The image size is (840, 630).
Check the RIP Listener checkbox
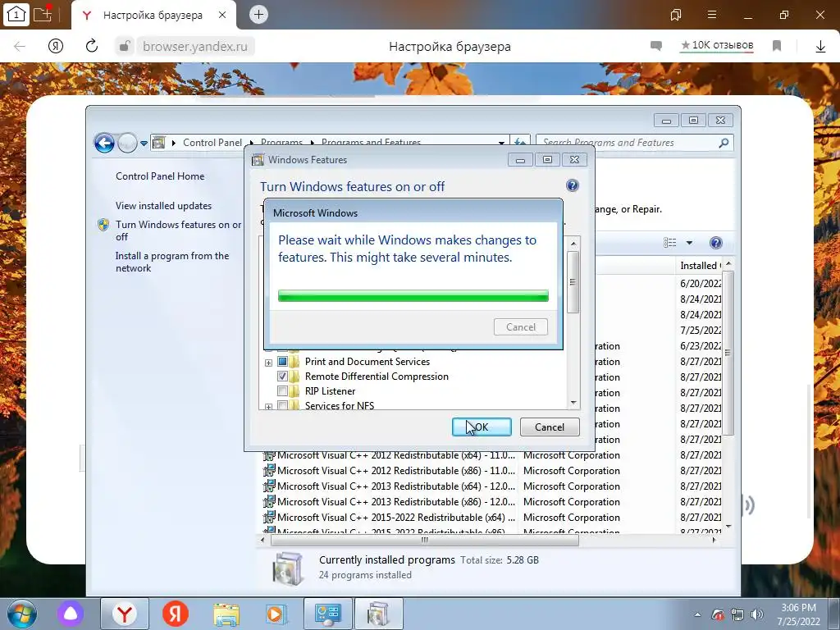[x=282, y=391]
